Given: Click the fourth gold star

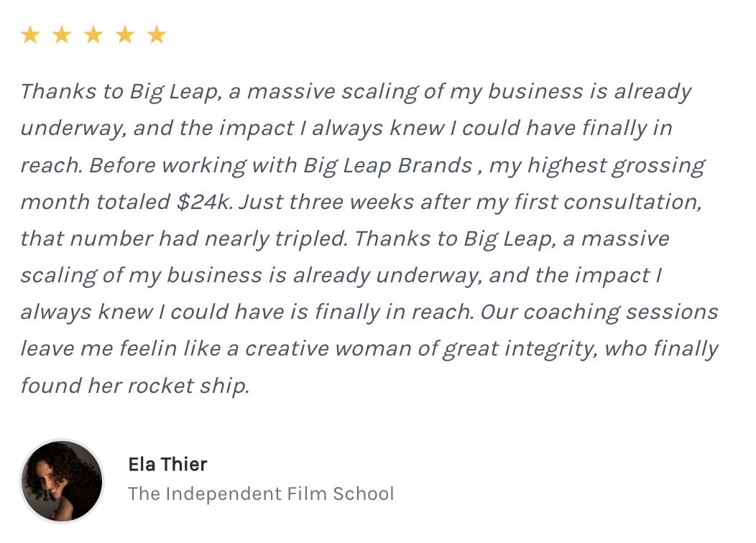Looking at the screenshot, I should (125, 34).
